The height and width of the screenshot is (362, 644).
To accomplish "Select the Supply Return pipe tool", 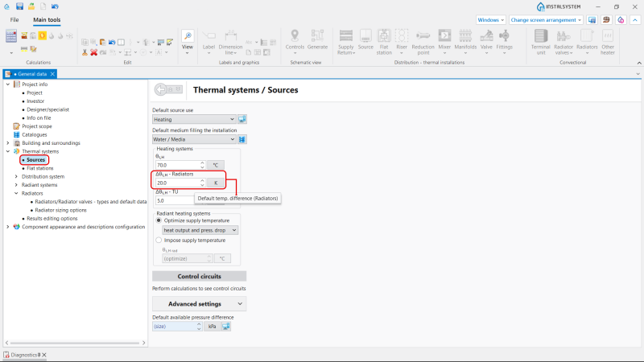I will pos(346,42).
